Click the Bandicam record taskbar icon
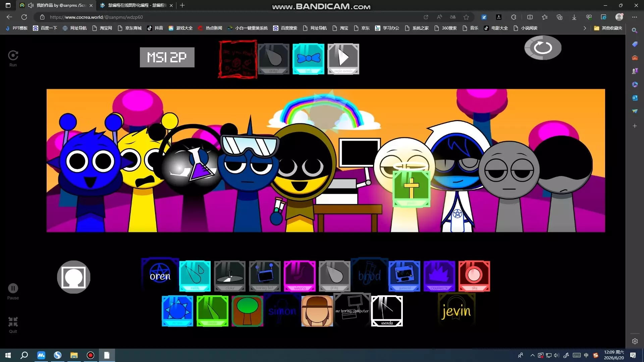Viewport: 644px width, 362px height. coord(90,355)
